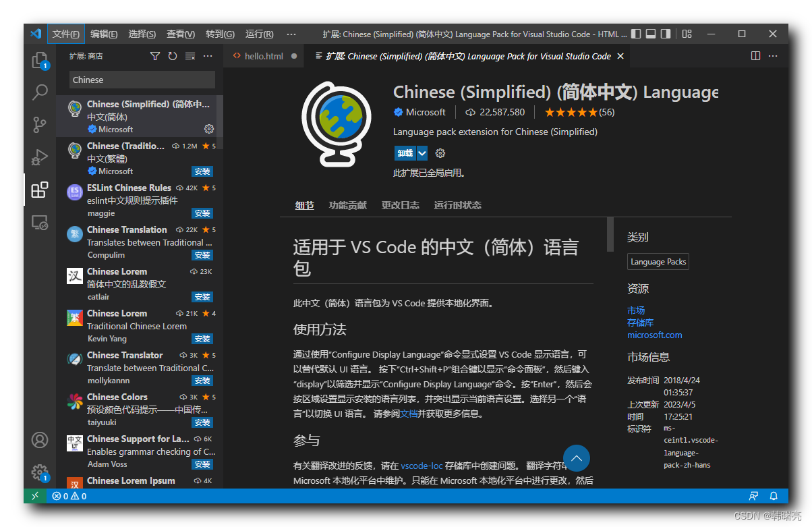
Task: Open the Explorer view in activity bar
Action: tap(40, 60)
